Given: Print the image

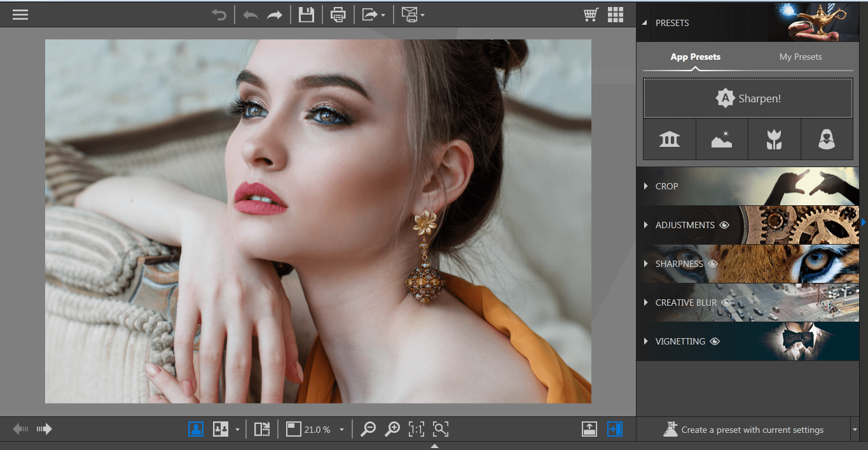Looking at the screenshot, I should click(x=338, y=14).
